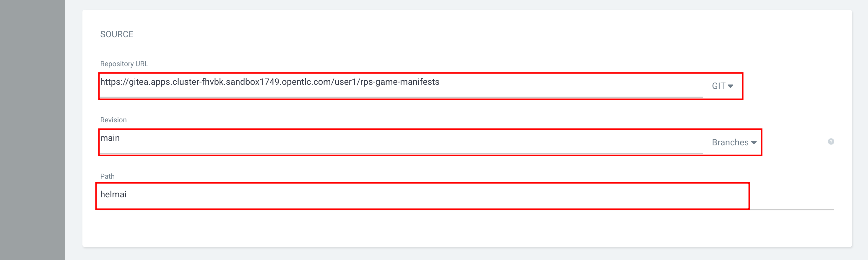Image resolution: width=868 pixels, height=260 pixels.
Task: Click the blank area below the Path field
Action: 467,229
